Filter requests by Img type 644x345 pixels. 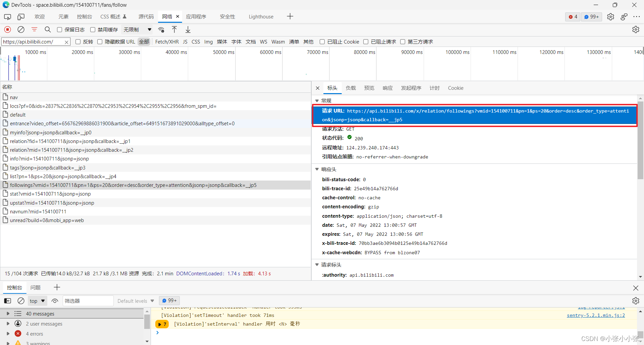coord(208,42)
